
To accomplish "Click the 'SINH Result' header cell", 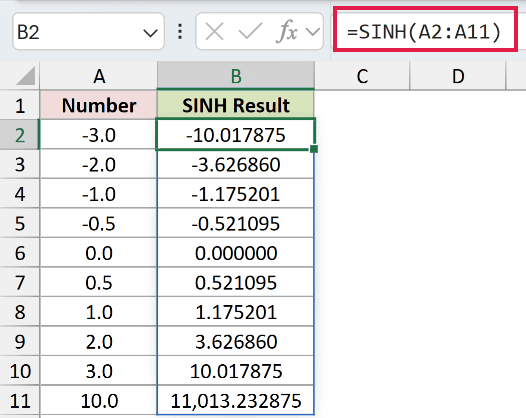I will pyautogui.click(x=235, y=105).
